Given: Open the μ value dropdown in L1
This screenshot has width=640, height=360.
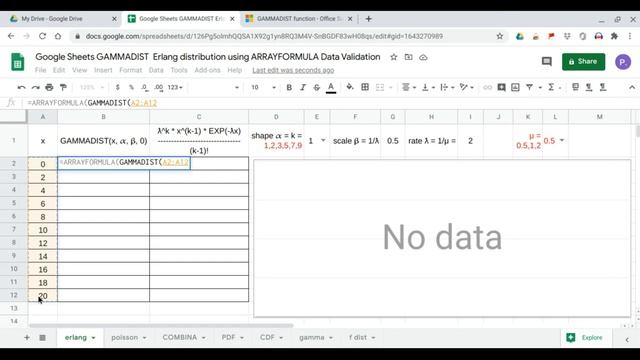Looking at the screenshot, I should [562, 140].
